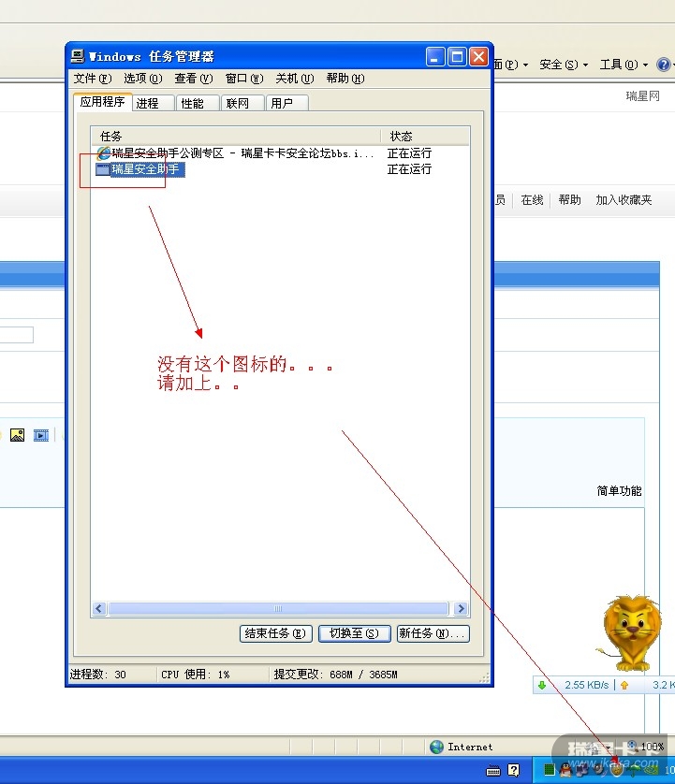Click the 100% zoom level in browser status bar
The image size is (675, 784).
coord(652,747)
